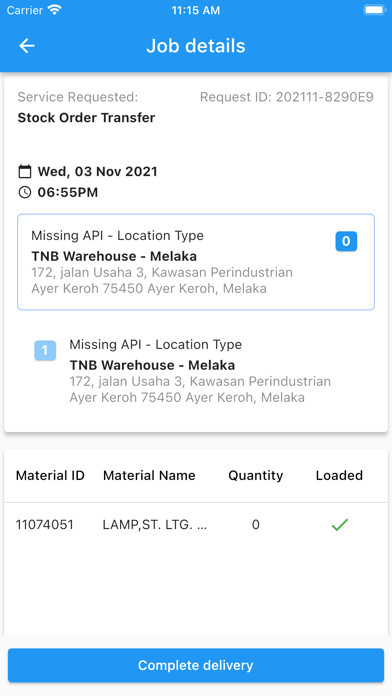
Task: Tap the battery status icon
Action: coord(375,10)
